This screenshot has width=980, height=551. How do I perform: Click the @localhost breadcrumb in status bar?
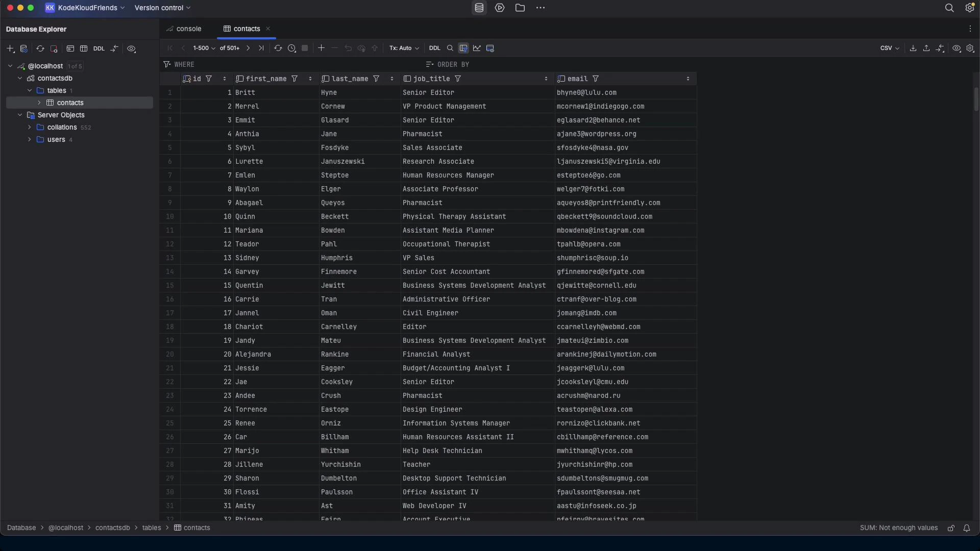pyautogui.click(x=66, y=528)
